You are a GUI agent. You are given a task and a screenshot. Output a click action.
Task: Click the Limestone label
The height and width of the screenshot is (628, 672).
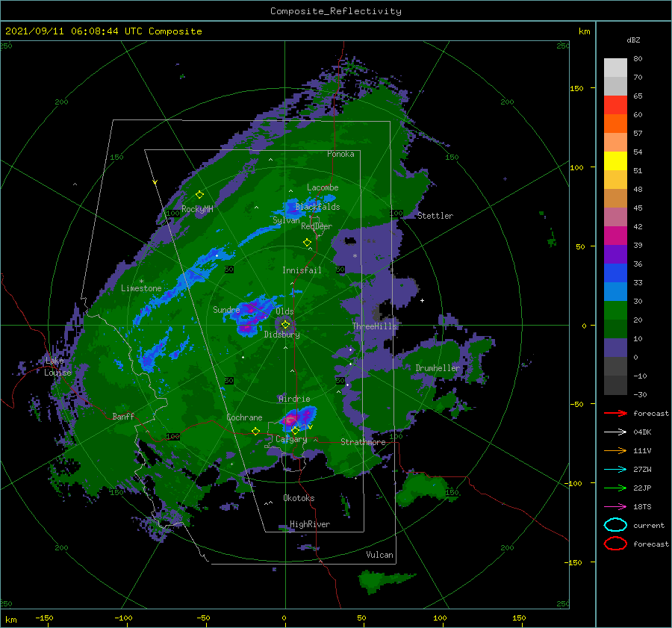pyautogui.click(x=141, y=288)
